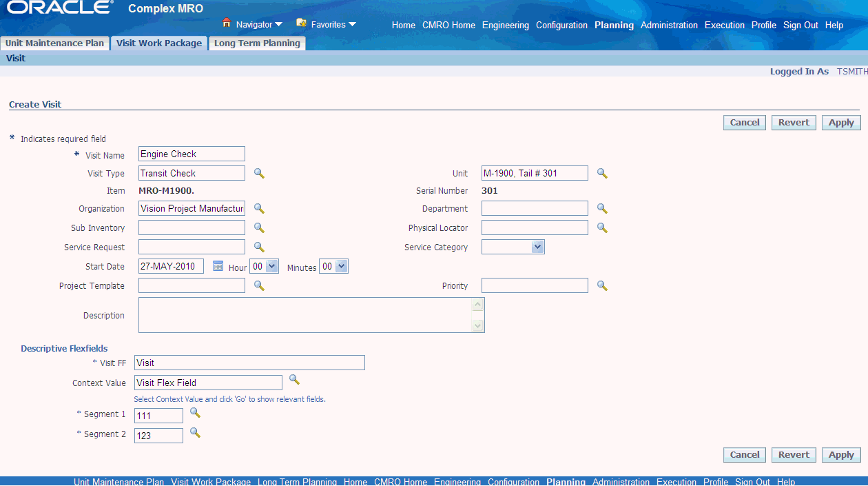Open Planning in top navigation
This screenshot has width=868, height=486.
[614, 25]
